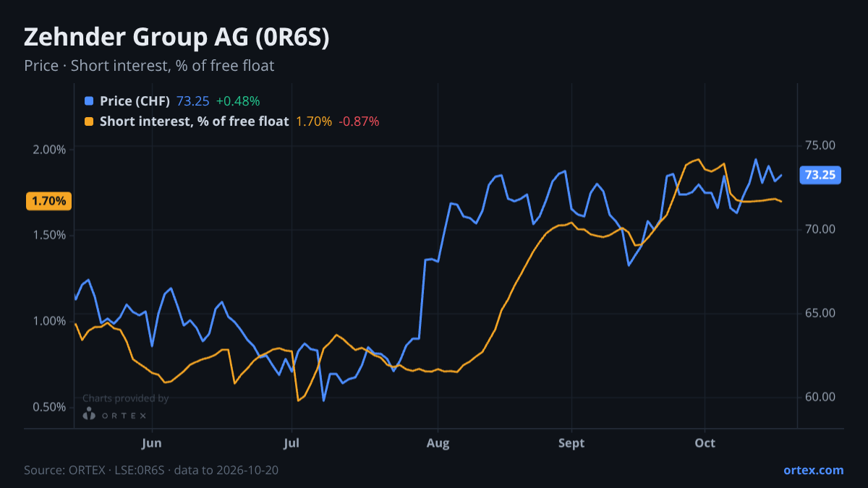Viewport: 868px width, 488px height.
Task: Select the Price (CHF) legend label
Action: [135, 101]
